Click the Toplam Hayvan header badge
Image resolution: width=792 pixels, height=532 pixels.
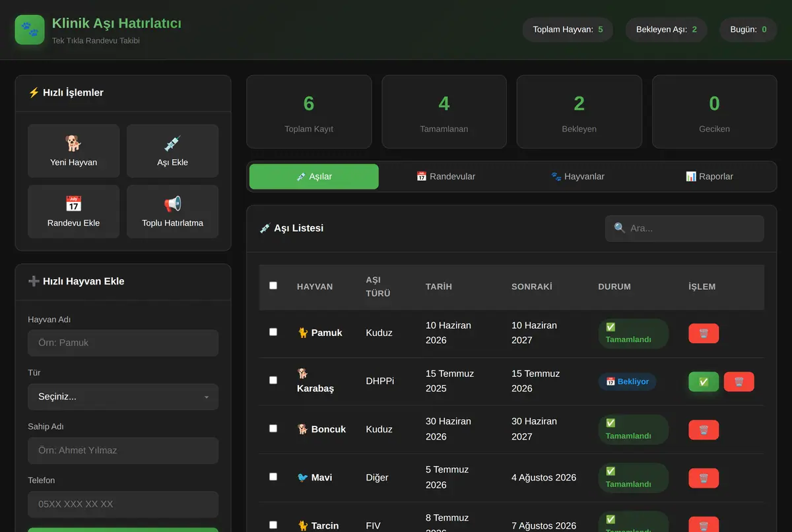[x=568, y=30]
